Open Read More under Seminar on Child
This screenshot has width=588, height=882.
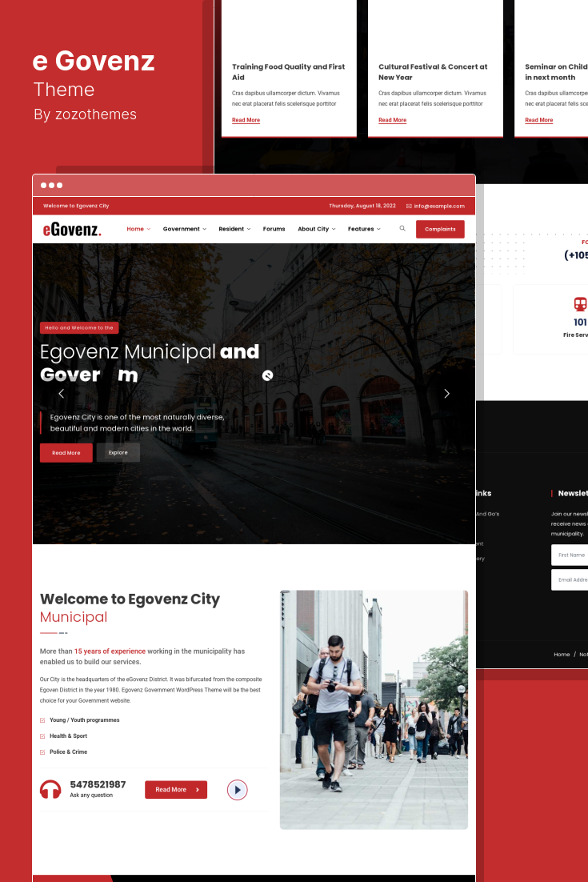tap(538, 120)
